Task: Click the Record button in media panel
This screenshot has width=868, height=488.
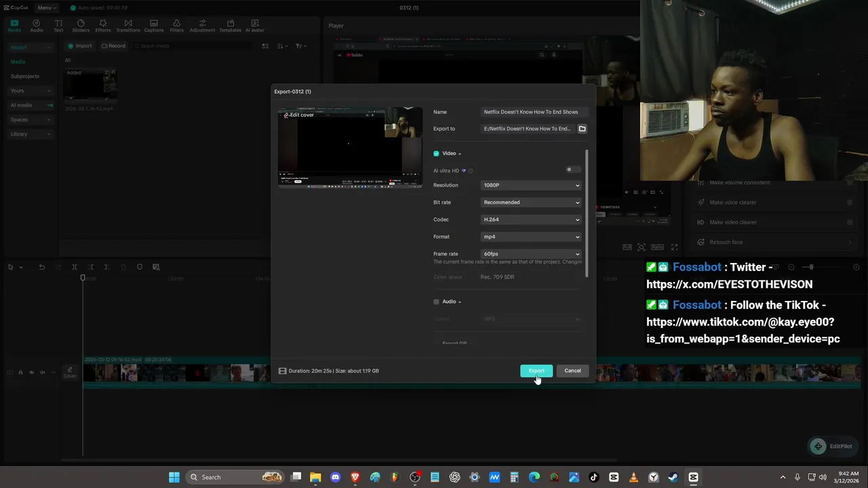Action: pyautogui.click(x=113, y=46)
